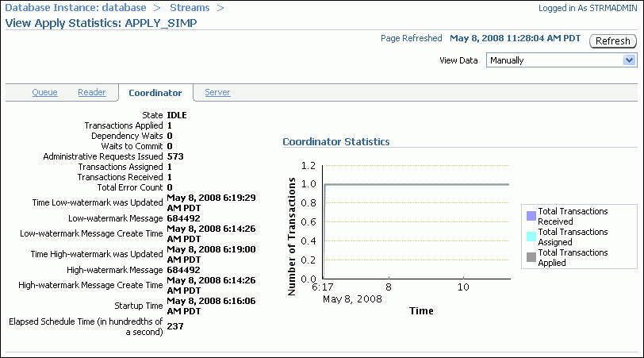644x358 pixels.
Task: Click the Waits to Commit label
Action: (132, 146)
